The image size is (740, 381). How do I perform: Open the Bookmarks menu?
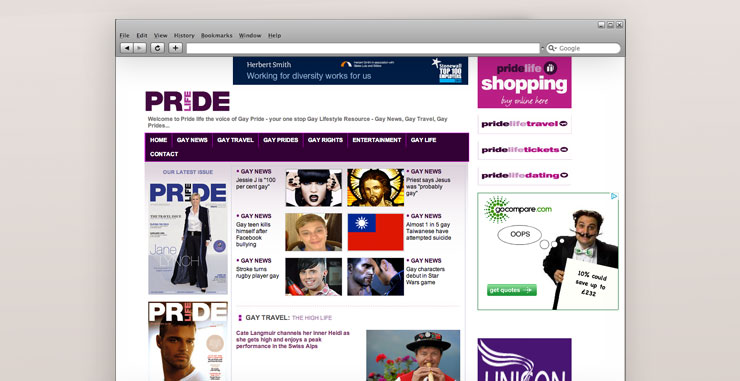[x=217, y=35]
